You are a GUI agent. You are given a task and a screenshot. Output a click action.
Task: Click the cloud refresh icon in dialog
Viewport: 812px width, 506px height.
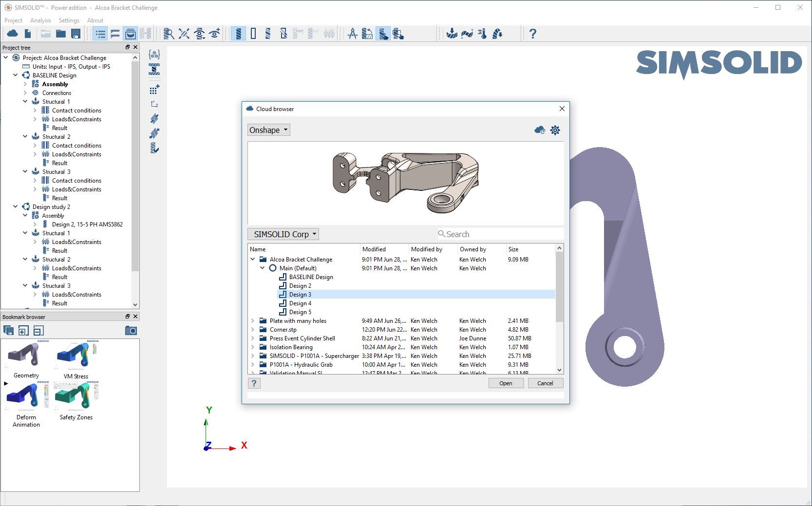(540, 130)
